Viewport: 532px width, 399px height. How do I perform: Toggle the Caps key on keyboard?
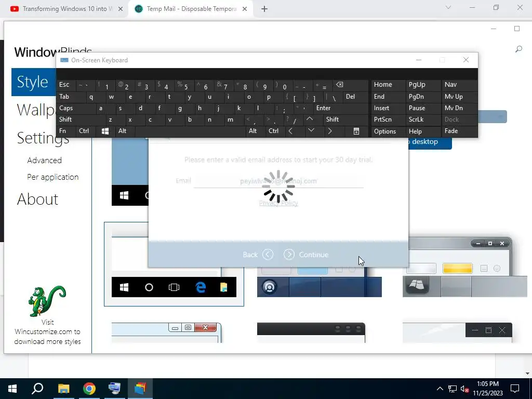tap(76, 108)
